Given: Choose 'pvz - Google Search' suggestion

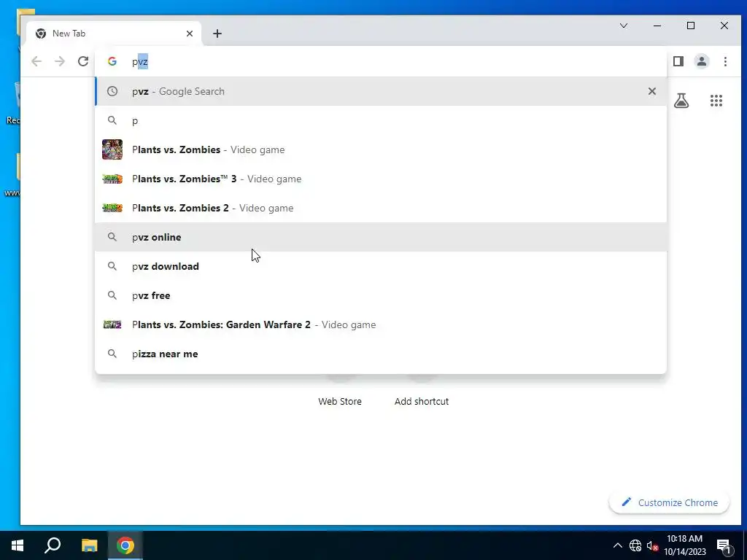Looking at the screenshot, I should (380, 91).
